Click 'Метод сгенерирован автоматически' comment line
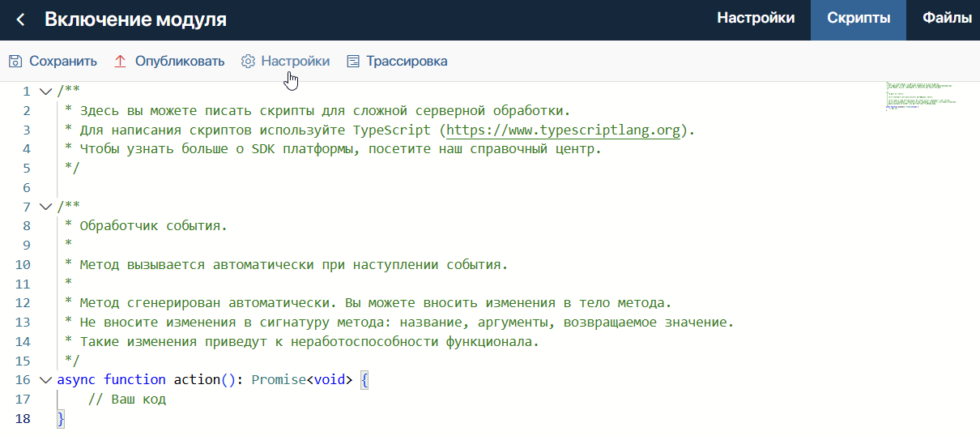 point(368,303)
